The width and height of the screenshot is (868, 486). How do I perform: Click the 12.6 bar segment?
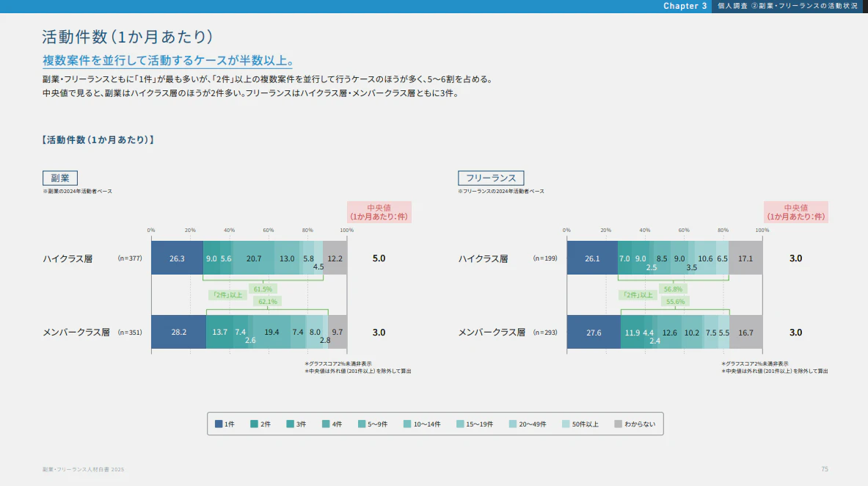pos(669,333)
